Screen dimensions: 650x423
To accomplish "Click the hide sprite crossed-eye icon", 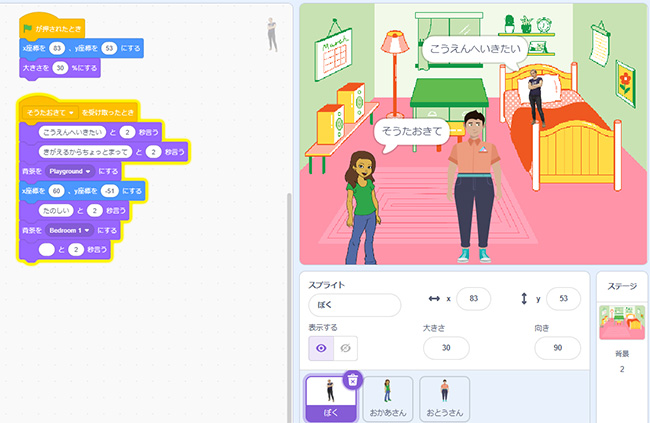I will (x=345, y=348).
